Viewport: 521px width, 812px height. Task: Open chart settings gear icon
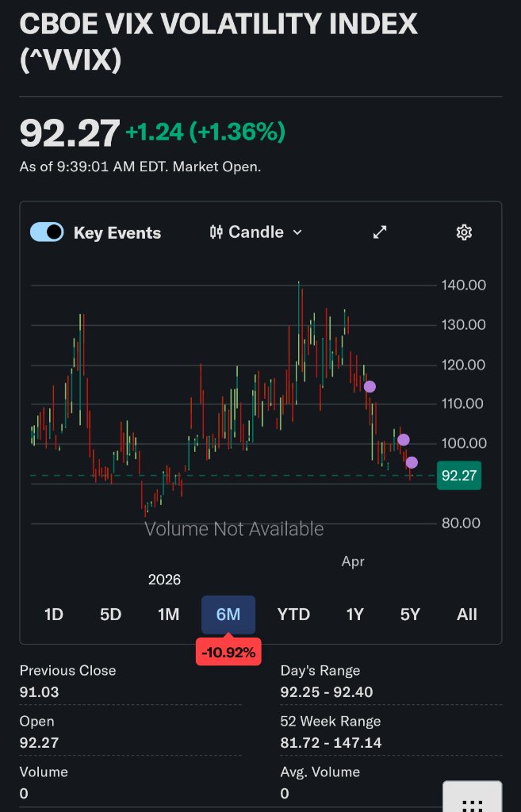pyautogui.click(x=464, y=232)
